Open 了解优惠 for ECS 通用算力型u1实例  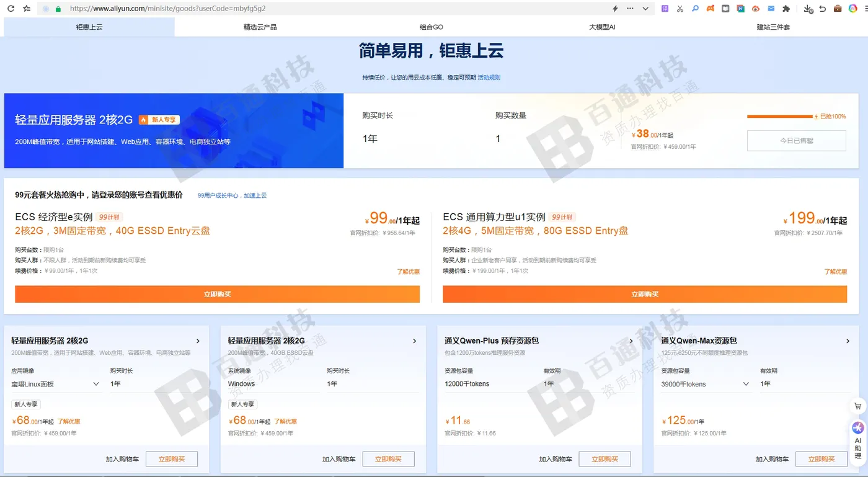835,272
